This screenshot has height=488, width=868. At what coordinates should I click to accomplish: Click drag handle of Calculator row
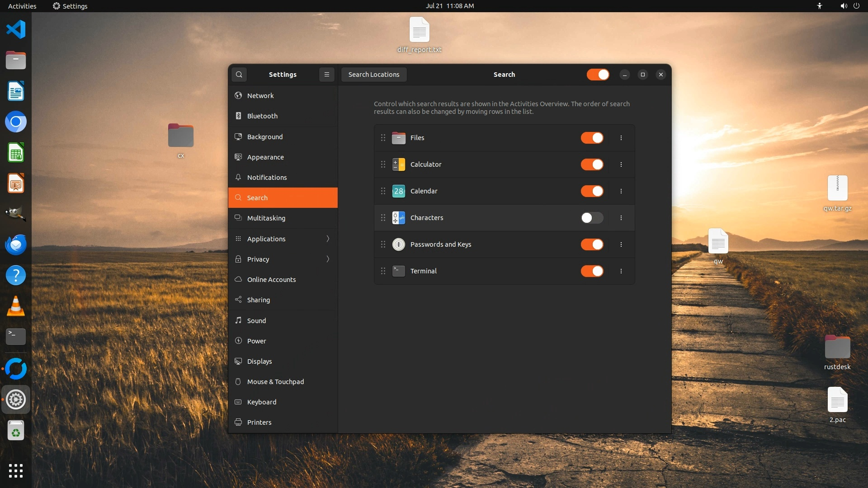coord(383,164)
